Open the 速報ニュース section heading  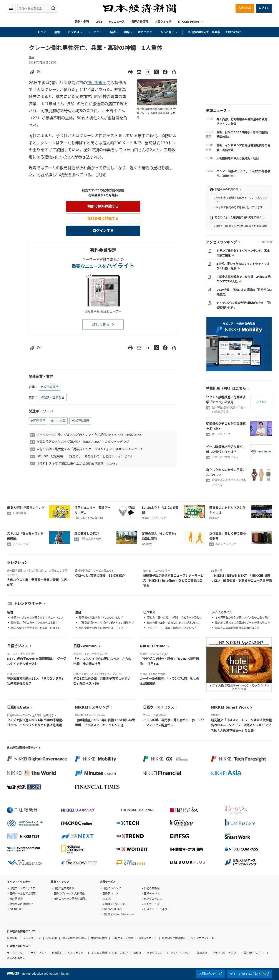click(218, 111)
